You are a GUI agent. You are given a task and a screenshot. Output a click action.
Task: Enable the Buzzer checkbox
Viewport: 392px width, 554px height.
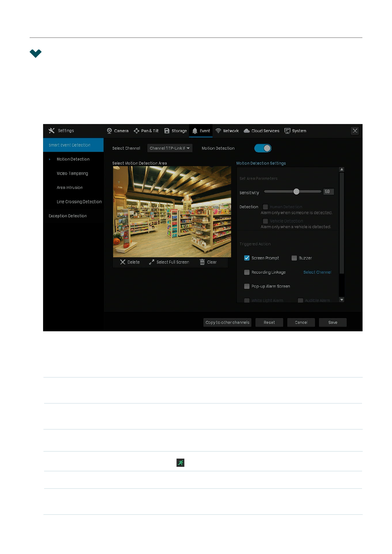(x=294, y=258)
